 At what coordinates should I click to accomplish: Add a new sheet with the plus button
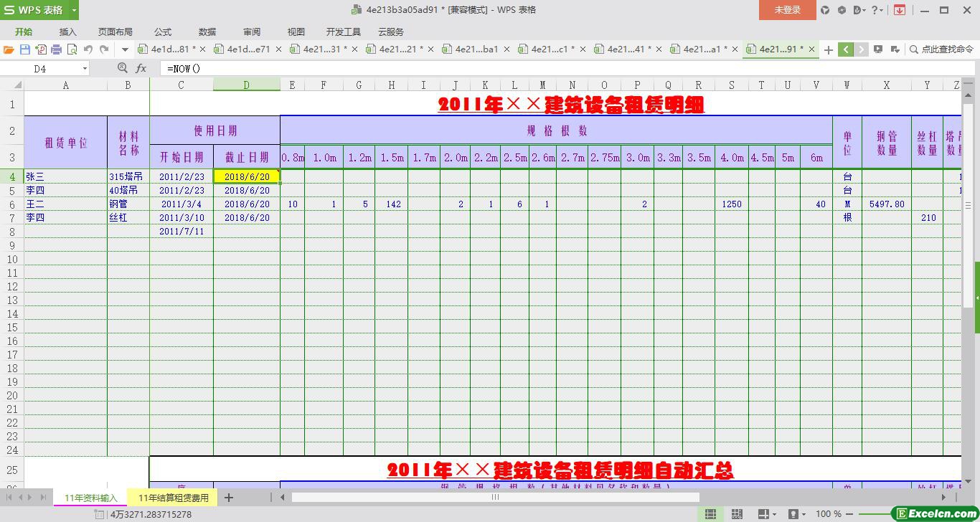(229, 497)
